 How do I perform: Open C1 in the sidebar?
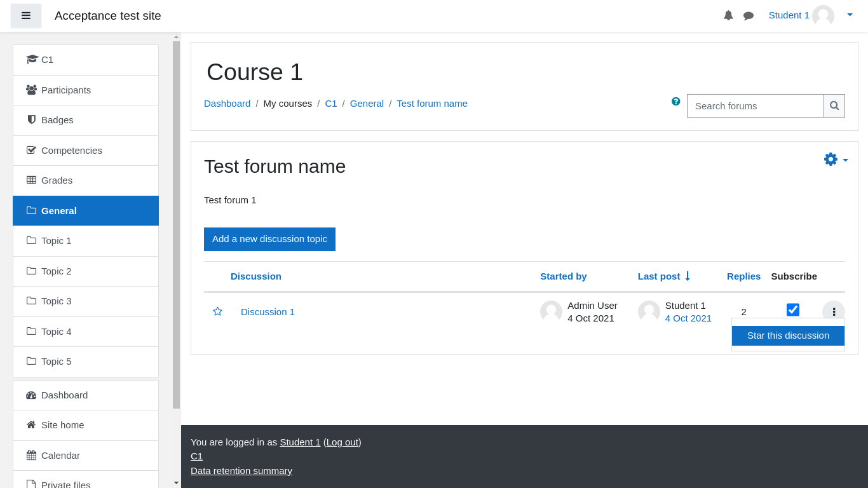(86, 60)
